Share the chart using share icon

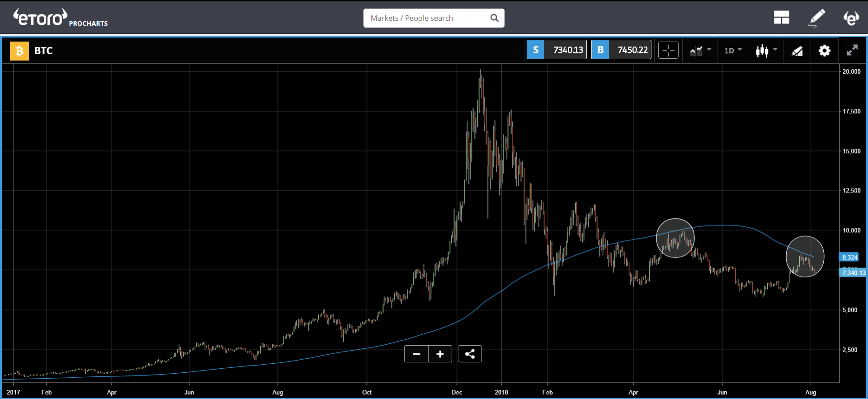click(x=470, y=354)
